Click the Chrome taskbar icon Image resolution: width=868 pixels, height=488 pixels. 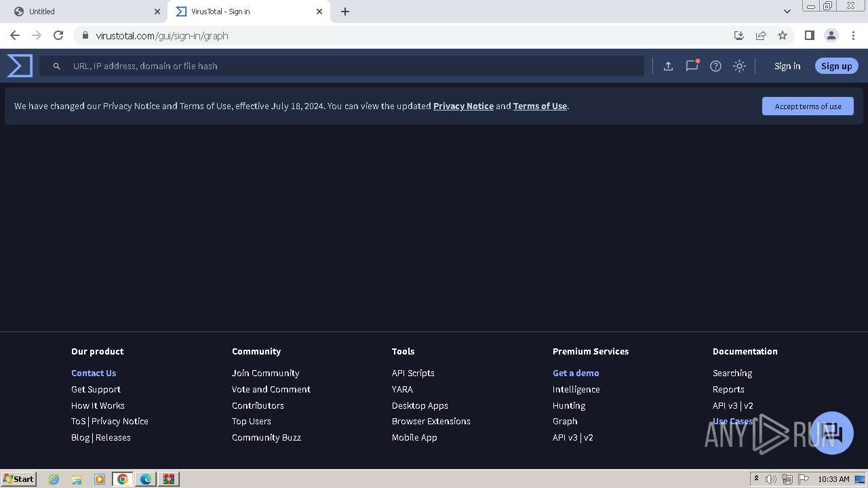click(123, 479)
